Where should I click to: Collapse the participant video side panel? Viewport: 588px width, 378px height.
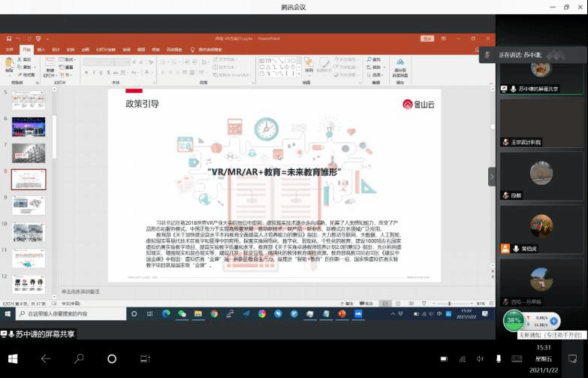click(492, 177)
